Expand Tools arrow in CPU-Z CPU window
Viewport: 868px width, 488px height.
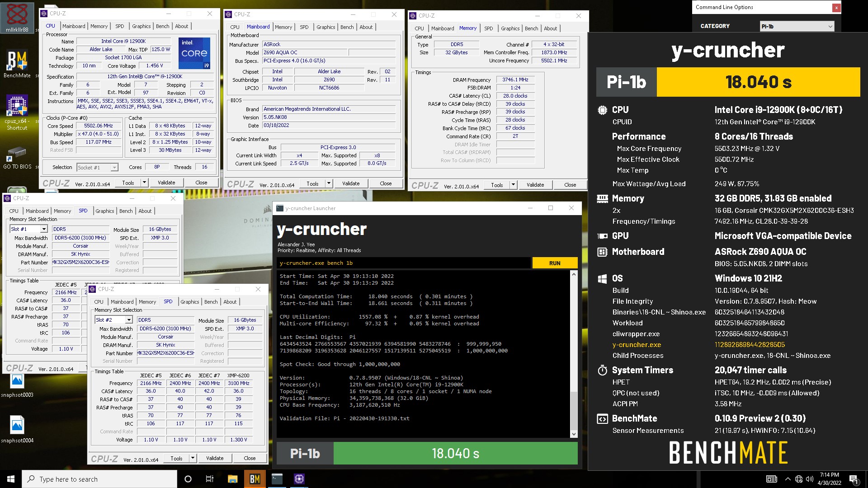(144, 183)
